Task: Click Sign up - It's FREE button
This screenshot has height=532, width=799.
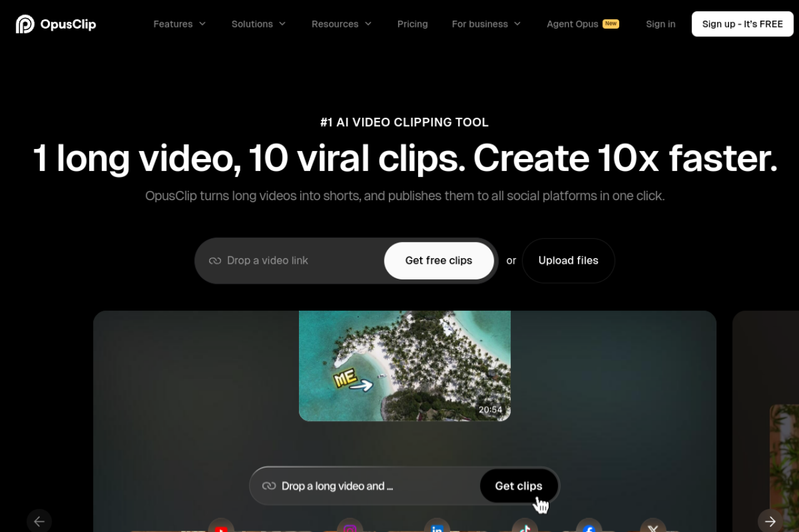Action: 742,24
